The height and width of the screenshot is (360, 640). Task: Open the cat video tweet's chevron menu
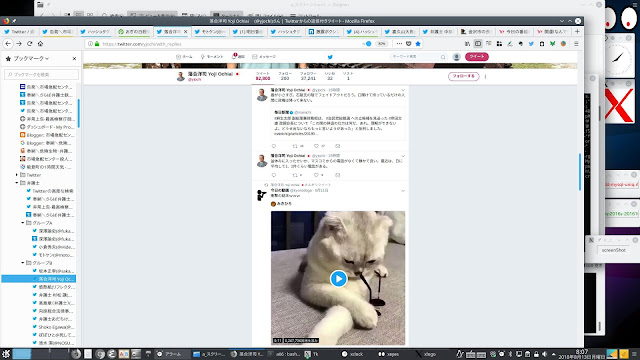(x=403, y=191)
